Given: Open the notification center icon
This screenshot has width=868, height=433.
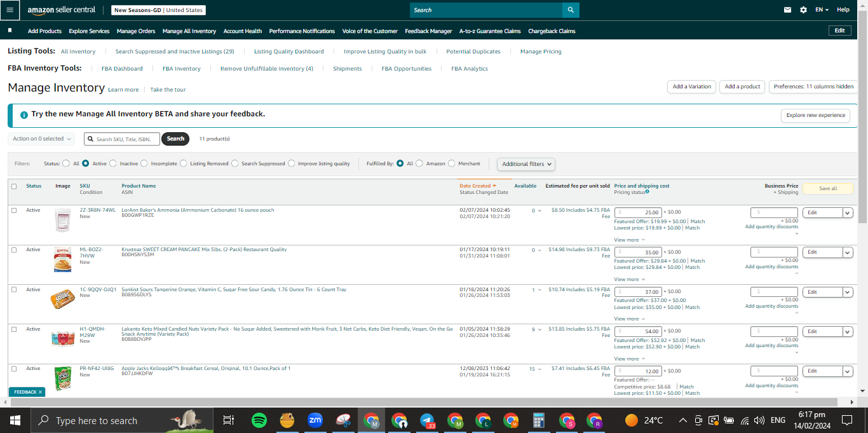Looking at the screenshot, I should point(847,420).
